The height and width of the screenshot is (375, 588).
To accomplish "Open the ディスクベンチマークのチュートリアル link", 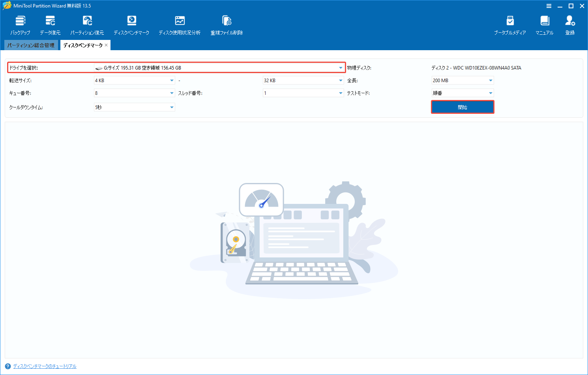I will [43, 366].
